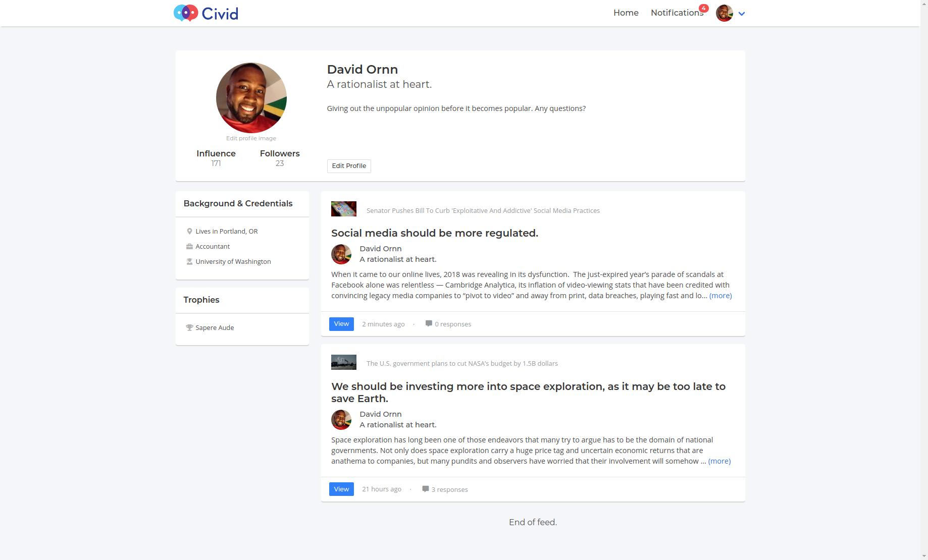The image size is (928, 560).
Task: Click the Sapere Aude trophy name
Action: click(215, 328)
